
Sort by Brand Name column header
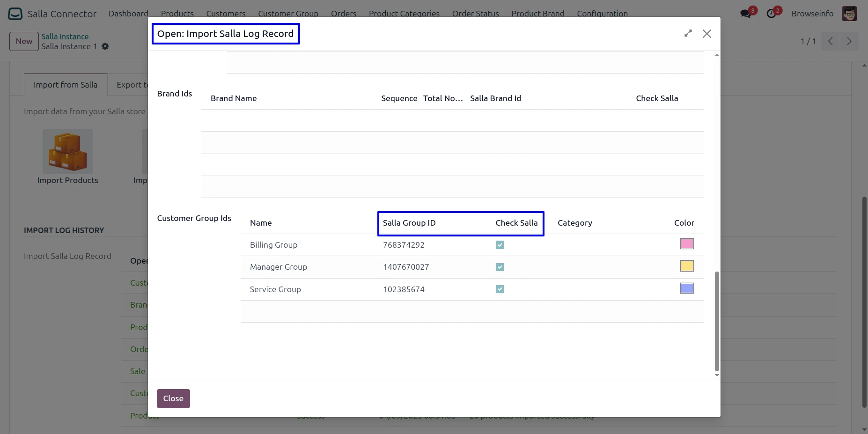pos(234,98)
